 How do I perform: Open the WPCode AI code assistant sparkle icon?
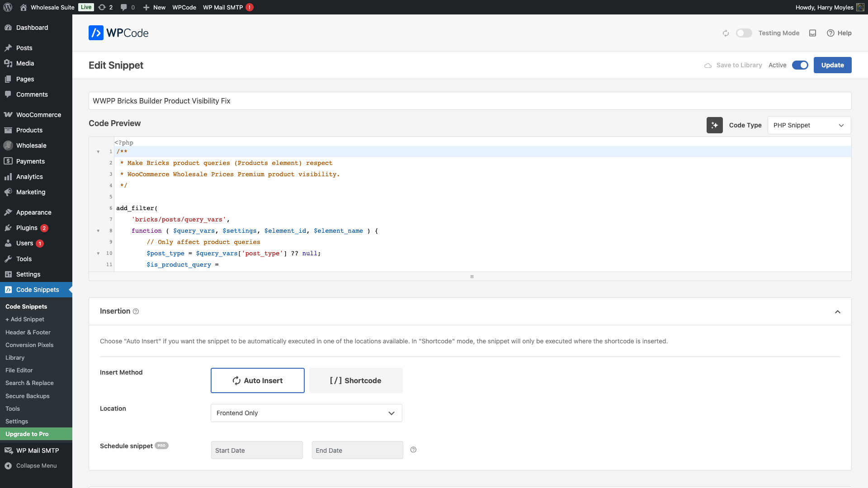(x=714, y=125)
